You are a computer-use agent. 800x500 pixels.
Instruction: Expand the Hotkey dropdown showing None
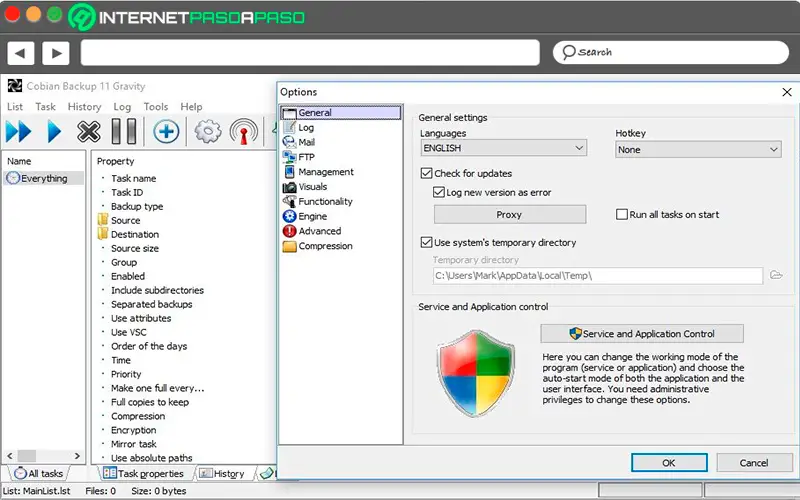point(698,149)
